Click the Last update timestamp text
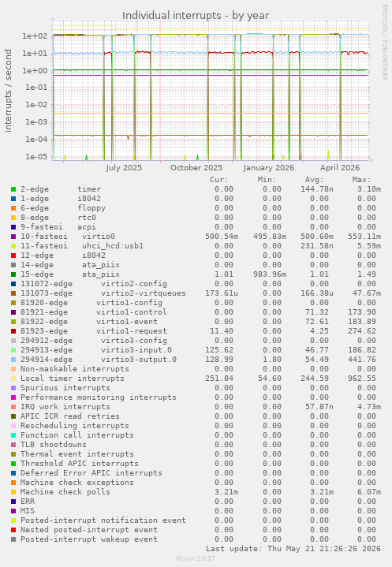 [x=293, y=549]
